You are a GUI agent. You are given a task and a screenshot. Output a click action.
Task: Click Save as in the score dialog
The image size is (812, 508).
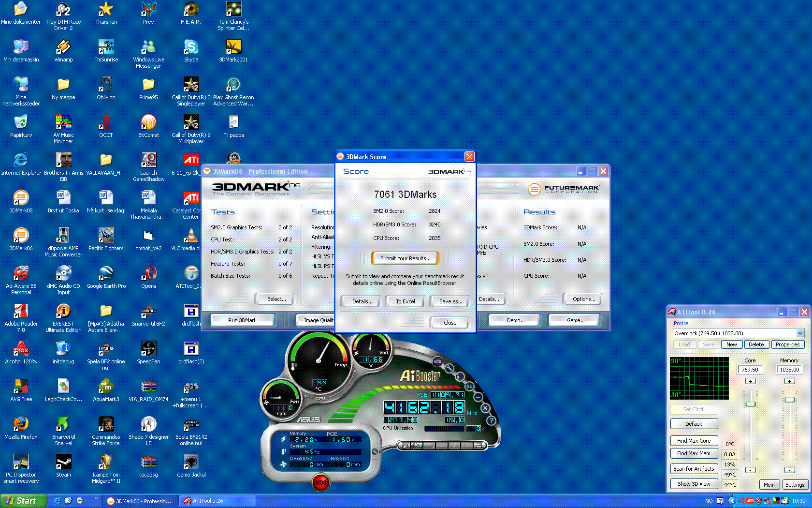(x=450, y=301)
